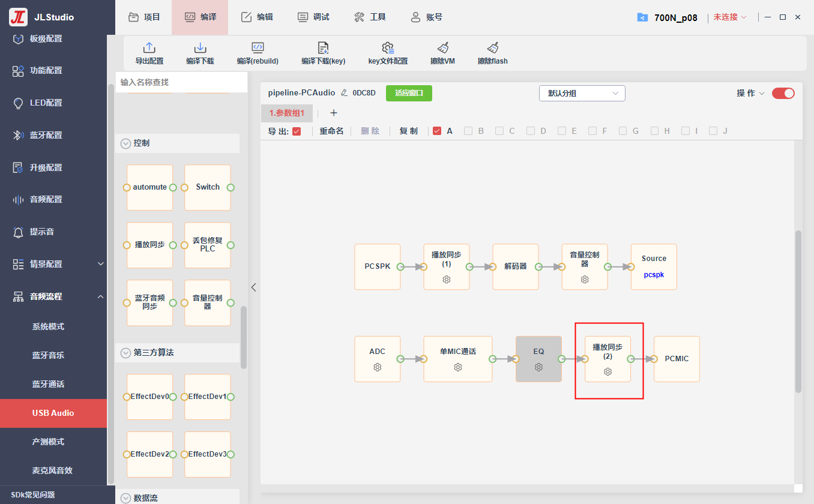Screen dimensions: 814x504
Task: Open the gear settings on 播放同步(2) node
Action: pyautogui.click(x=607, y=372)
